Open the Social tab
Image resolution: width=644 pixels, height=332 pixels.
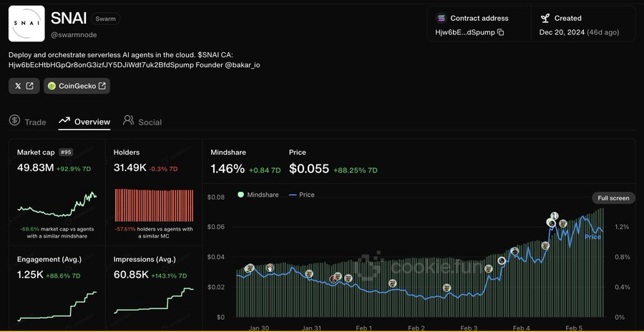point(142,122)
